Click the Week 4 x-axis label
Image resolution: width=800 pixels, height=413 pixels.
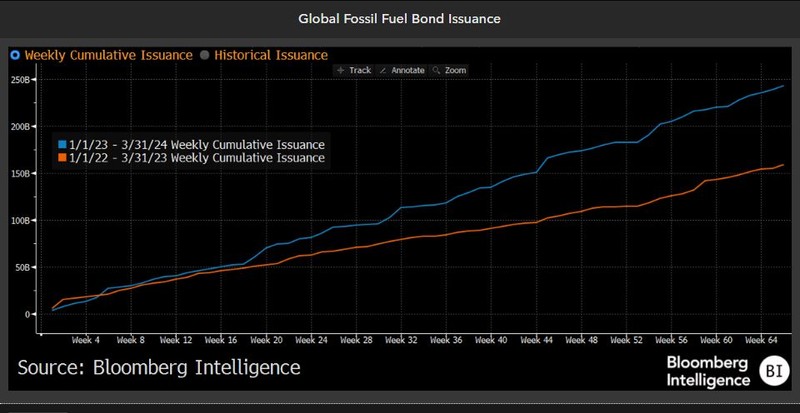pyautogui.click(x=86, y=341)
